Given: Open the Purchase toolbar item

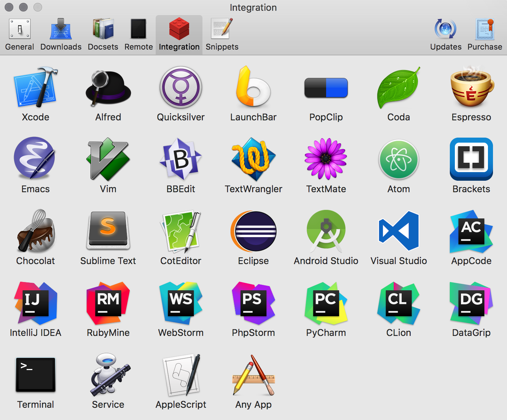Looking at the screenshot, I should tap(485, 35).
